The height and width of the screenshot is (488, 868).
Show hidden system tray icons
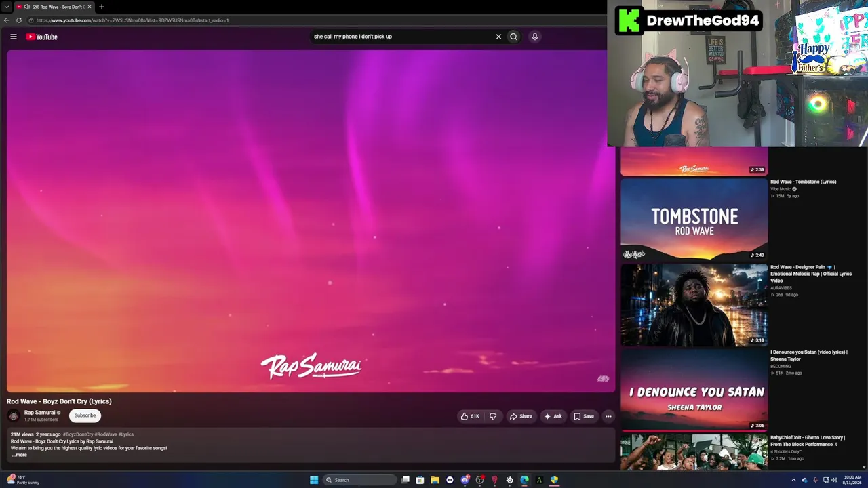point(793,480)
